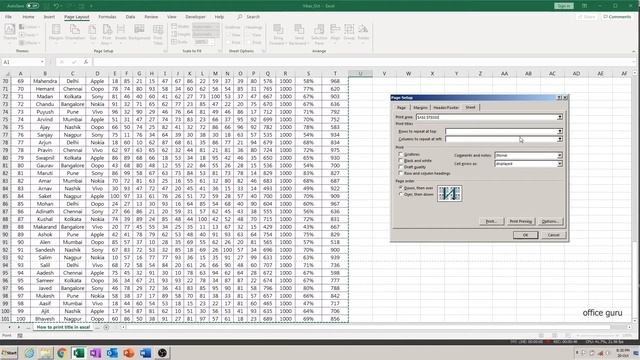Switch to the Header/Footer tab

point(446,107)
